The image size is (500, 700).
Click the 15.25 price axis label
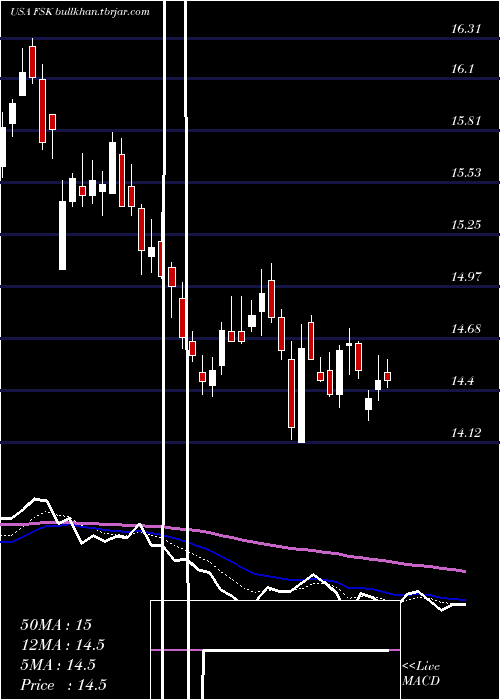coord(466,225)
